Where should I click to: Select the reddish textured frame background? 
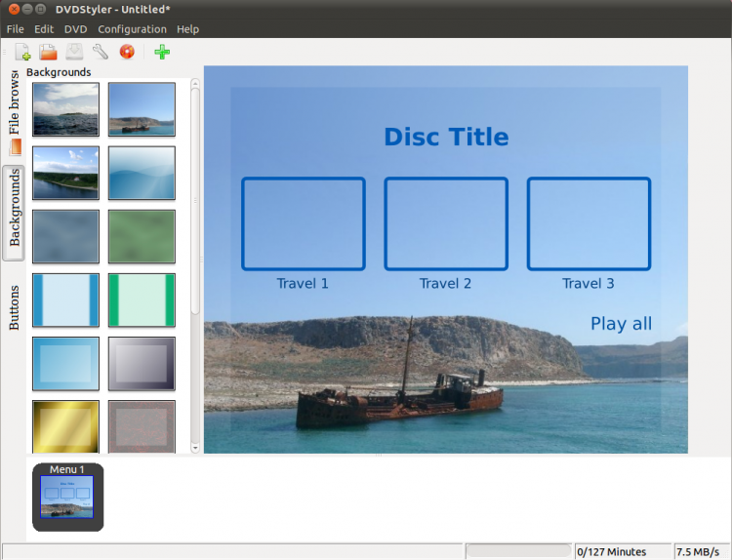click(x=142, y=426)
